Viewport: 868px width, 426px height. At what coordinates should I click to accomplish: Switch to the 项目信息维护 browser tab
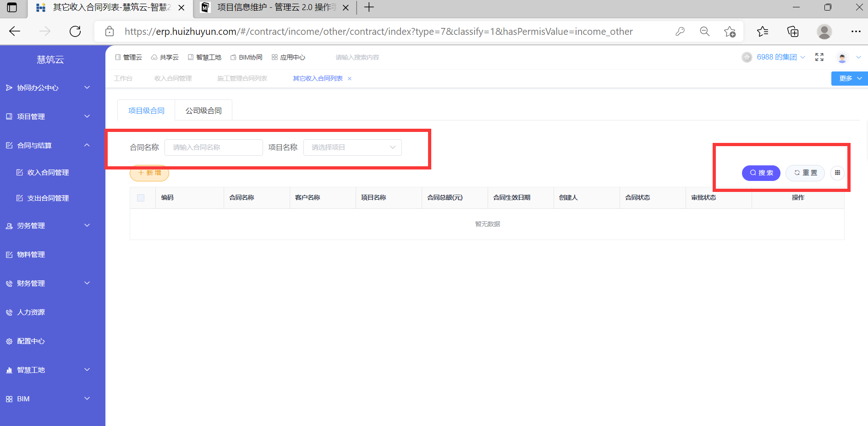pyautogui.click(x=274, y=7)
